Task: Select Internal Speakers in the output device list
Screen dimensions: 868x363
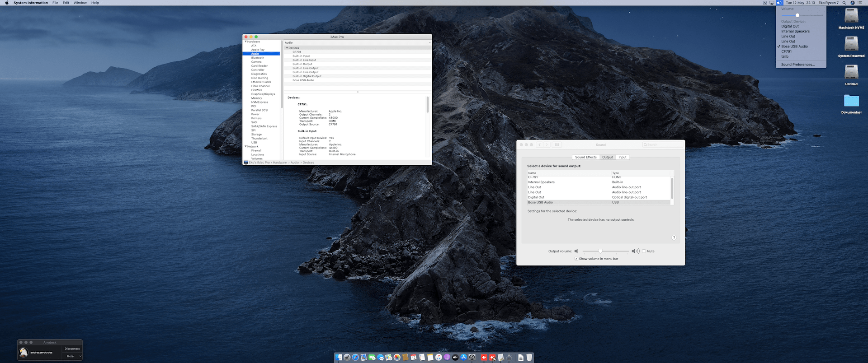Action: [x=541, y=182]
